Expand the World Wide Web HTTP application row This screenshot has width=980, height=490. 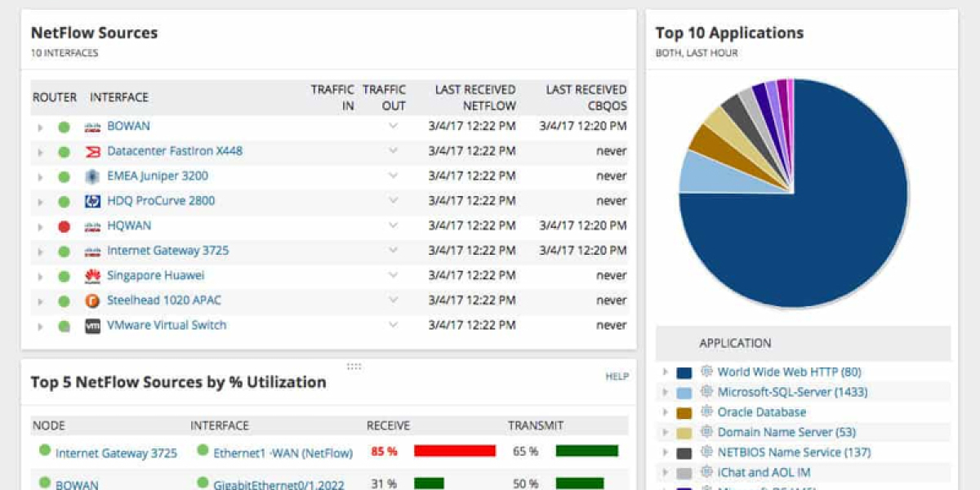(x=666, y=372)
